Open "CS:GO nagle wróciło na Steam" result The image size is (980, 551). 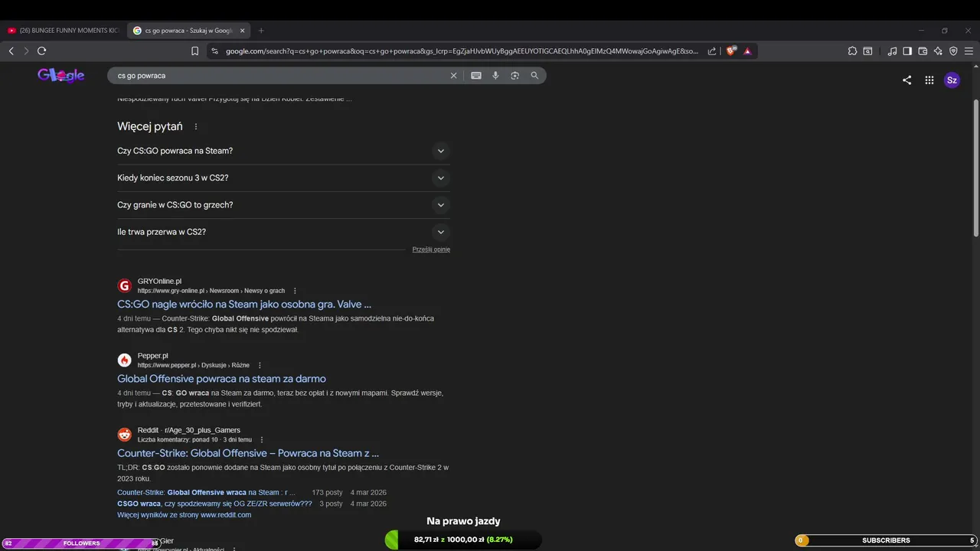coord(244,305)
